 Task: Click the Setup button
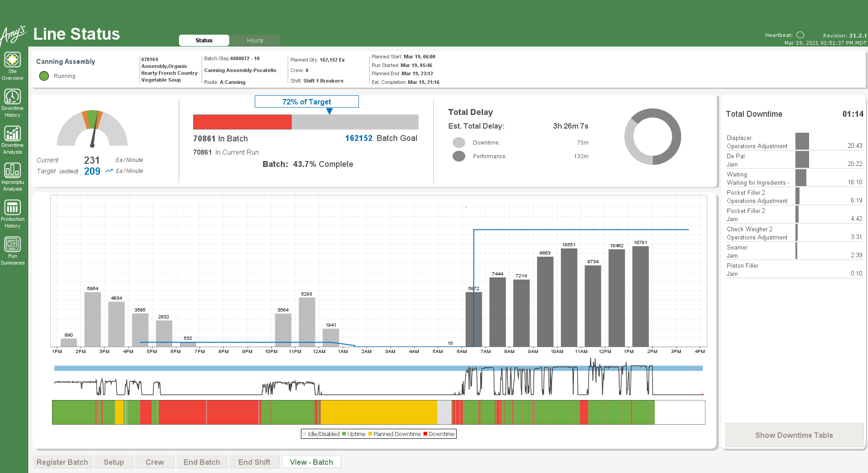point(114,462)
